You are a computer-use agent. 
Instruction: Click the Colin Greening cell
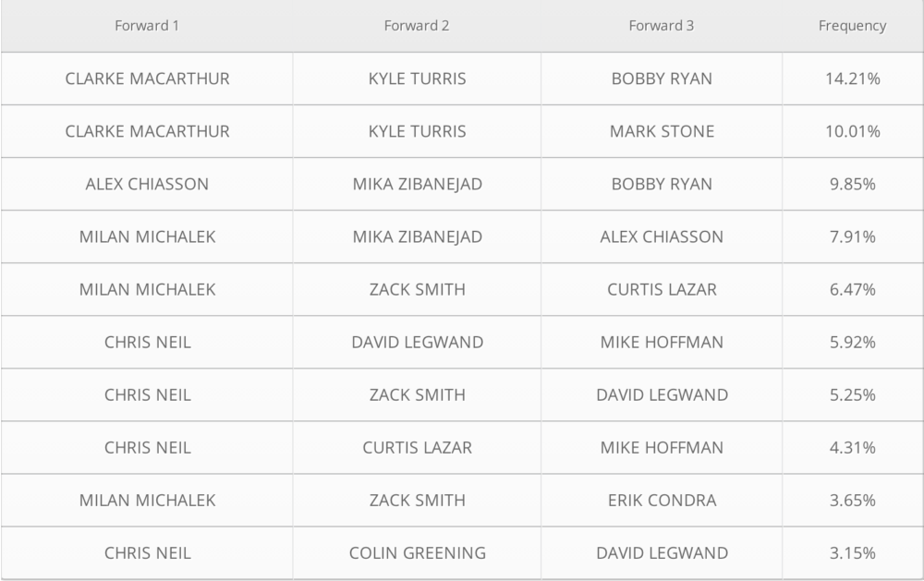(417, 553)
